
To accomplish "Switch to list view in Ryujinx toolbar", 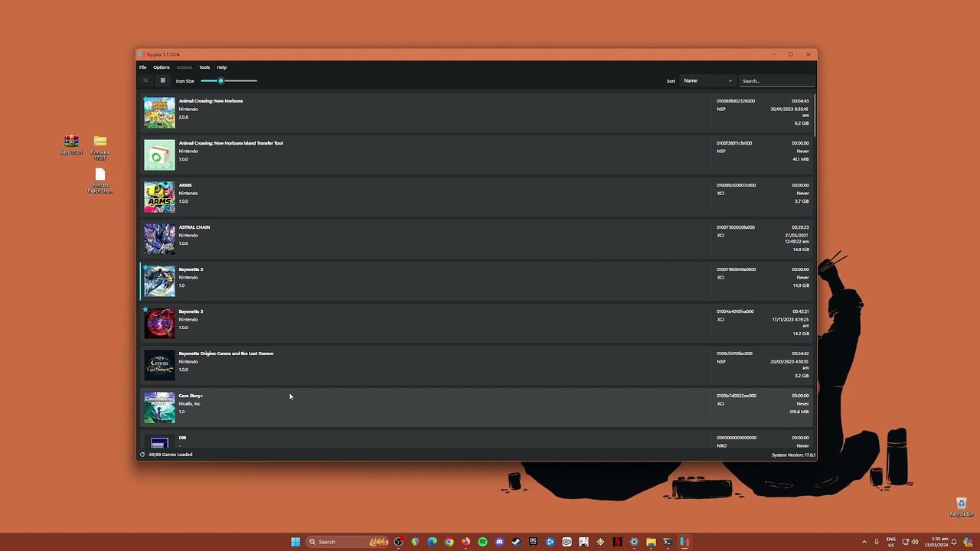I will (145, 80).
